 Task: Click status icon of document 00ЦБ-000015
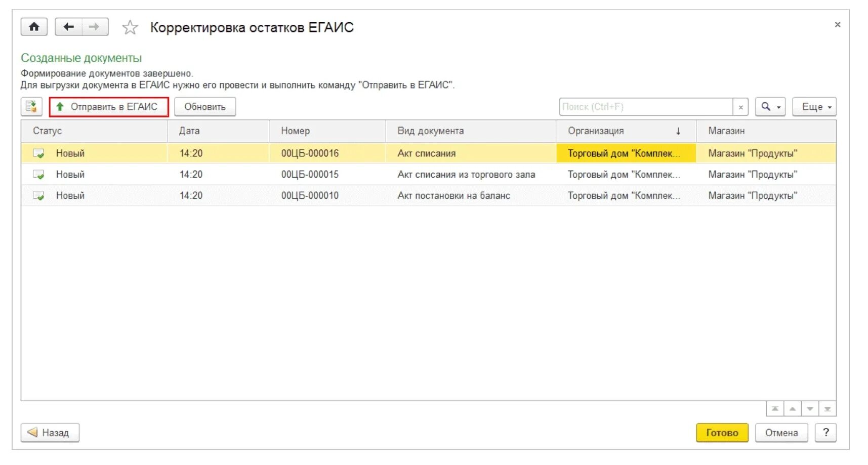(x=39, y=175)
